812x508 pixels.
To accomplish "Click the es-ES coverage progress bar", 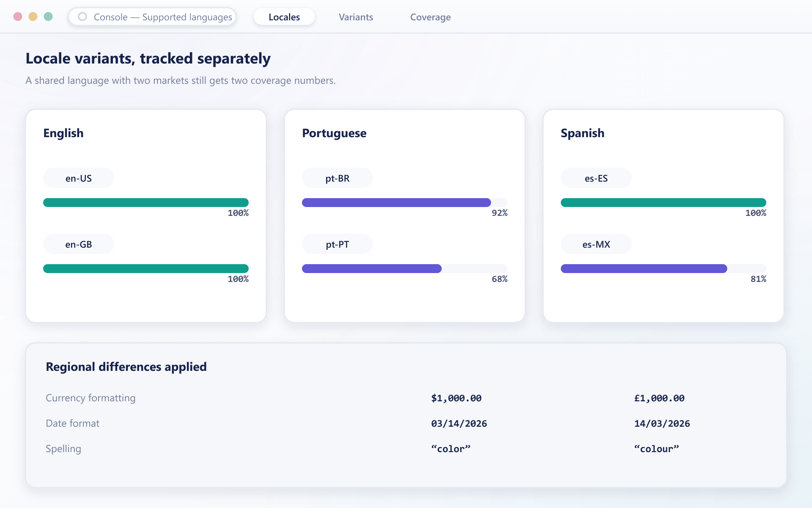I will [x=664, y=203].
